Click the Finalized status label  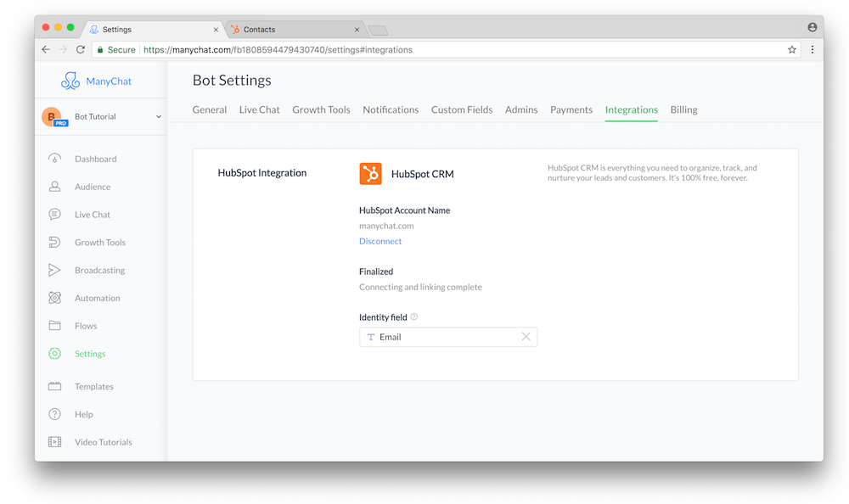[x=376, y=272]
